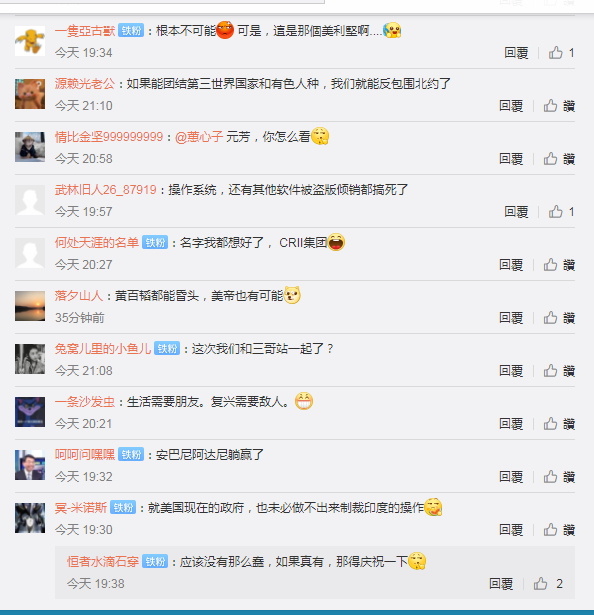The width and height of the screenshot is (594, 615).
Task: Thumbs-up 落夕山人's comment
Action: tap(559, 318)
